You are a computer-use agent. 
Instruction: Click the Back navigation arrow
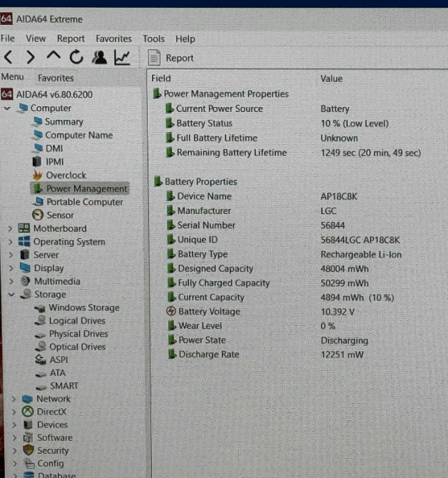point(9,57)
